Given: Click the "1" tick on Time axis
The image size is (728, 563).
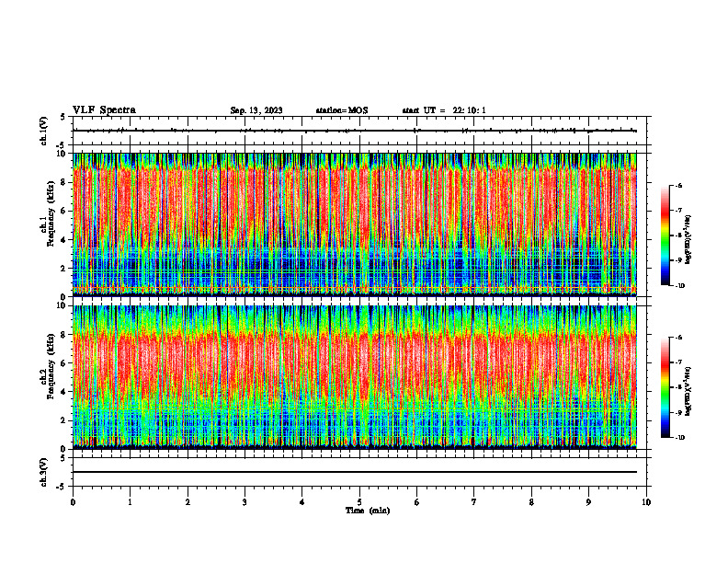Looking at the screenshot, I should click(130, 502).
